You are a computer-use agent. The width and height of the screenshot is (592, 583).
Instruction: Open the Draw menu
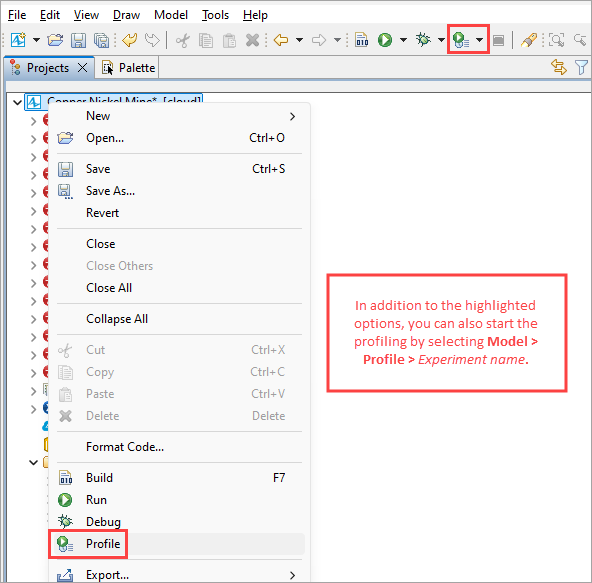(126, 15)
